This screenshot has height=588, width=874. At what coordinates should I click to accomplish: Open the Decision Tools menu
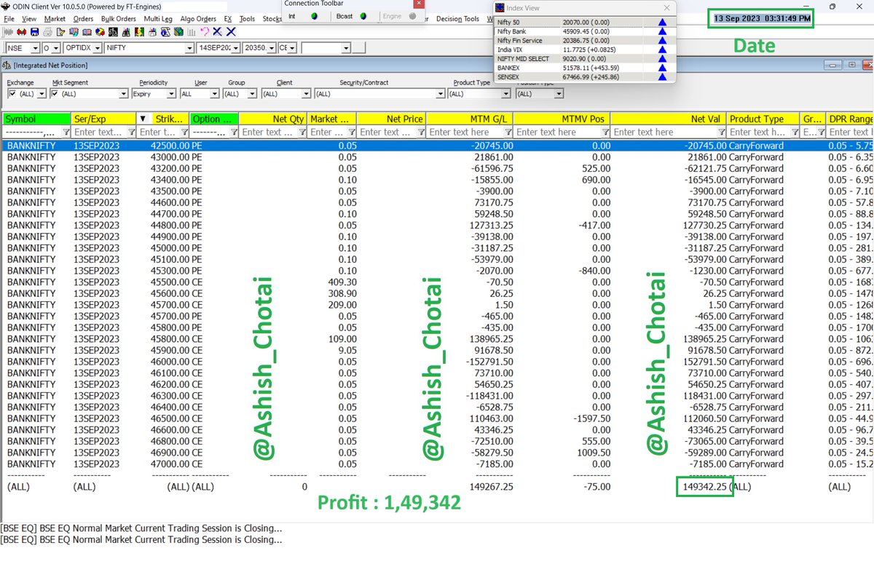(457, 19)
